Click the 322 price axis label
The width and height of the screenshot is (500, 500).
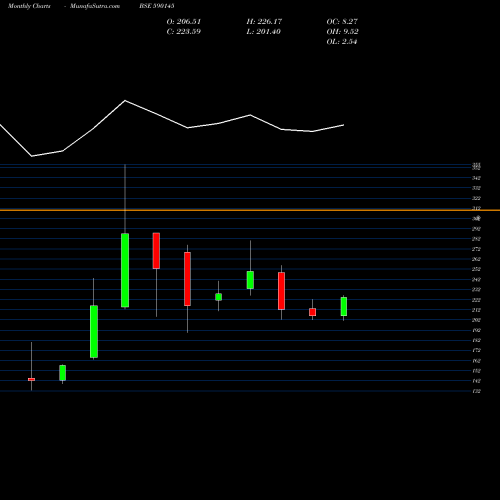[x=476, y=198]
